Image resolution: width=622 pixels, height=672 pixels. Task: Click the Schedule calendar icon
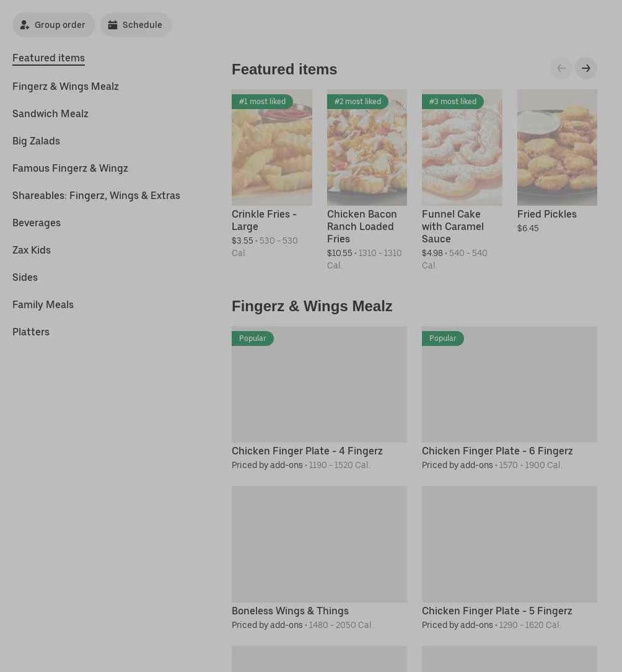(x=113, y=25)
